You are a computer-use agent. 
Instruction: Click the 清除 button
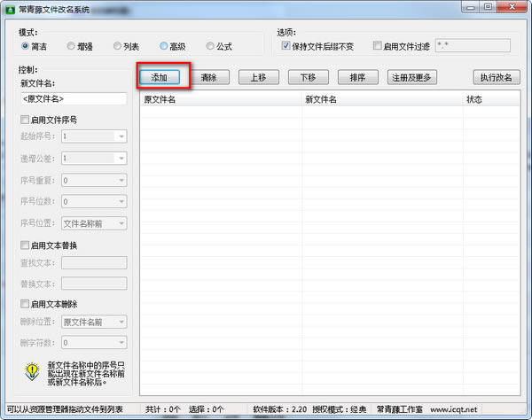(208, 77)
